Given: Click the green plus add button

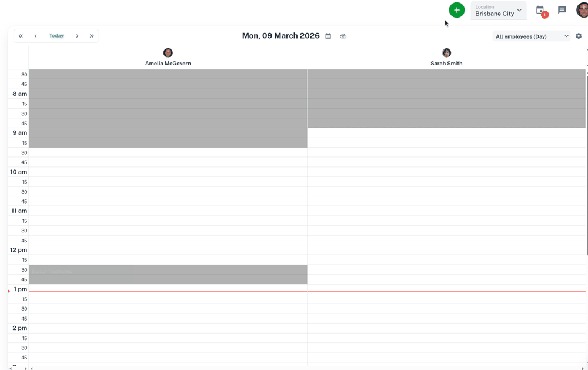Looking at the screenshot, I should (x=456, y=10).
